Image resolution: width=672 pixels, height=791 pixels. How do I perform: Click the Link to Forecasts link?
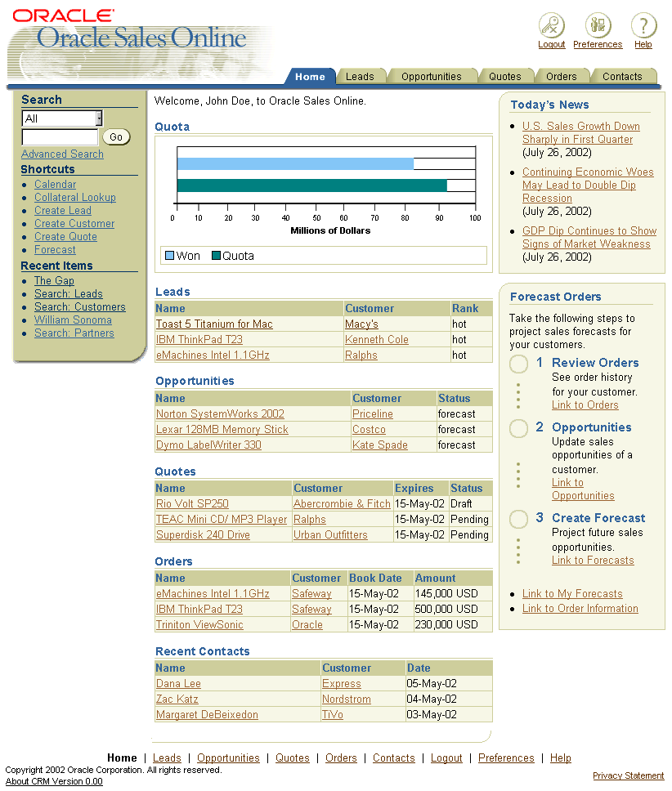[x=593, y=561]
